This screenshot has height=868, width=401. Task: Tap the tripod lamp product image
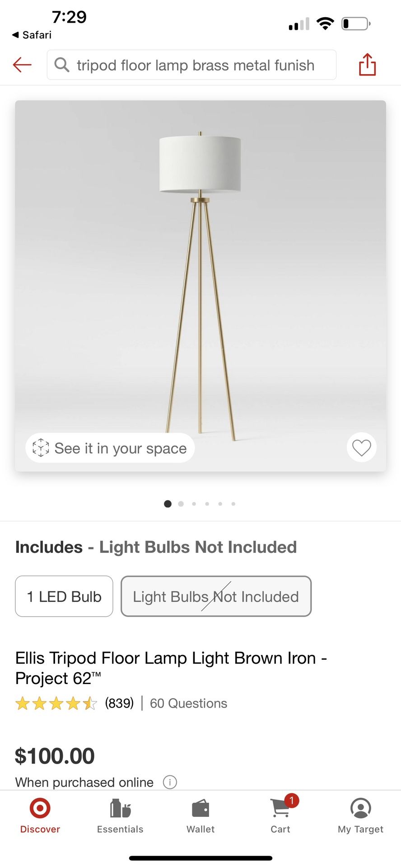pyautogui.click(x=200, y=280)
